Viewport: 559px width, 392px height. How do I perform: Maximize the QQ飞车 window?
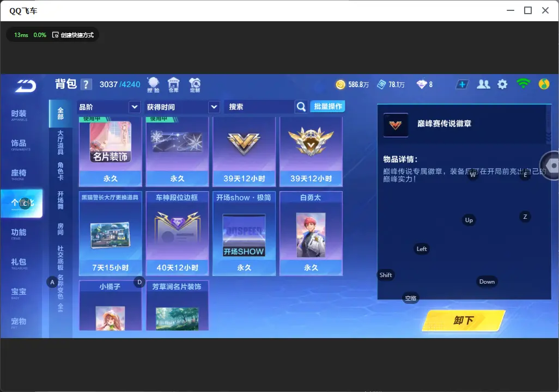pyautogui.click(x=528, y=10)
